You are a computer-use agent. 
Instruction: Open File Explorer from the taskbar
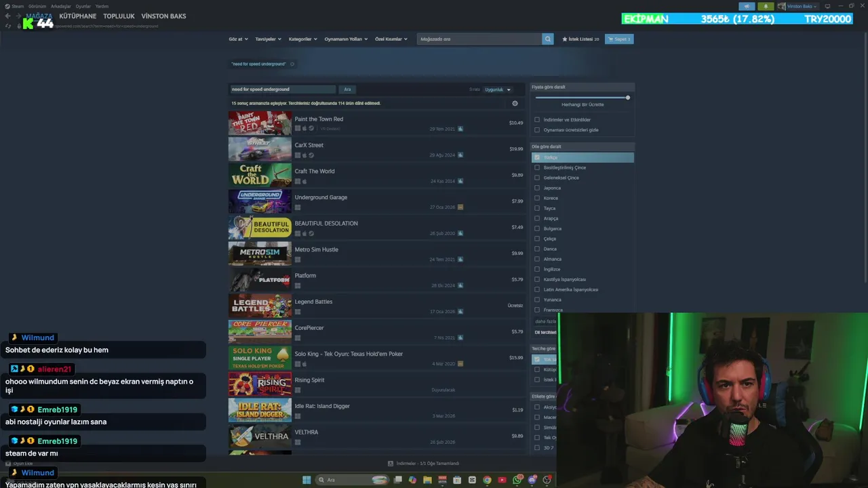coord(427,480)
